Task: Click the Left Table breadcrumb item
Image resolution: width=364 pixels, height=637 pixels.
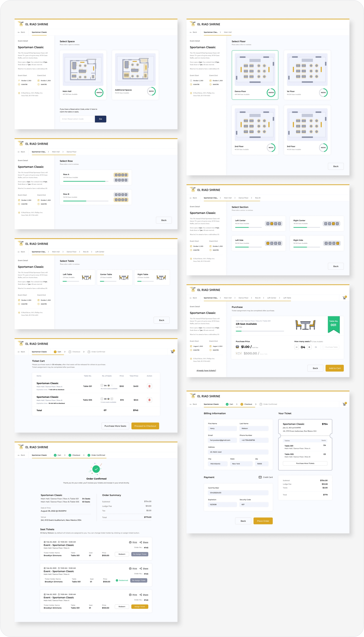Action: click(287, 298)
